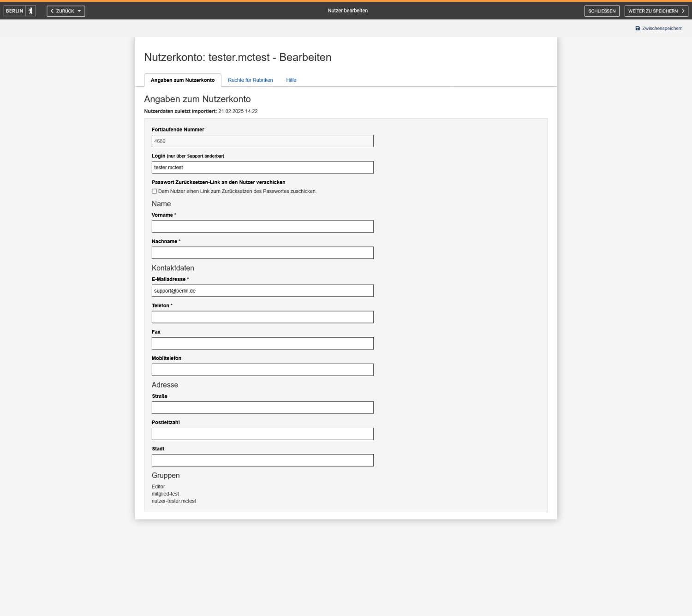Click the Berlin bear logo

coord(20,11)
